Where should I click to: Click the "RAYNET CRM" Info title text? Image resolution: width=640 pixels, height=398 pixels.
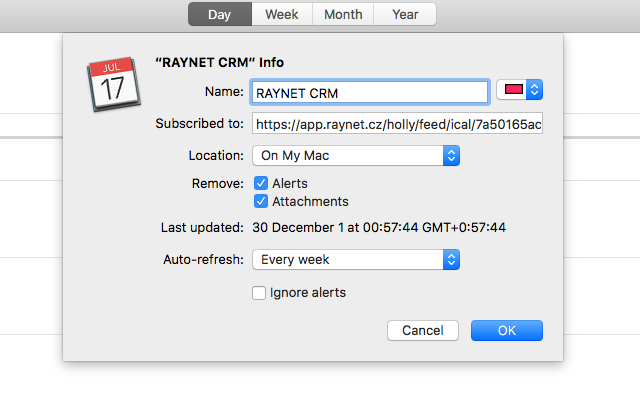(220, 62)
